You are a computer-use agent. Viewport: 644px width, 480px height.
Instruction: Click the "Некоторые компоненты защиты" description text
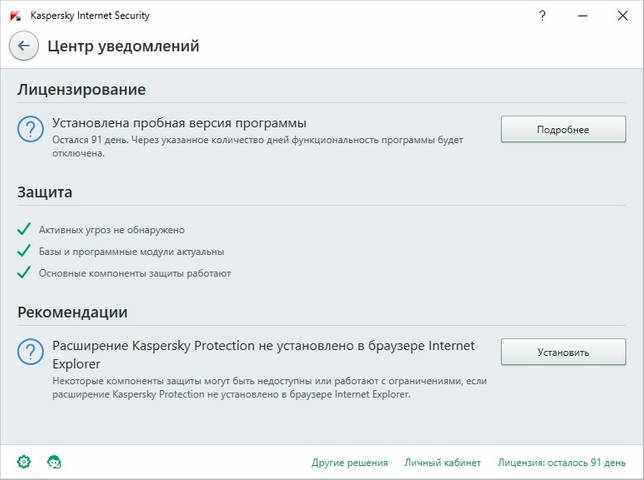coord(269,388)
